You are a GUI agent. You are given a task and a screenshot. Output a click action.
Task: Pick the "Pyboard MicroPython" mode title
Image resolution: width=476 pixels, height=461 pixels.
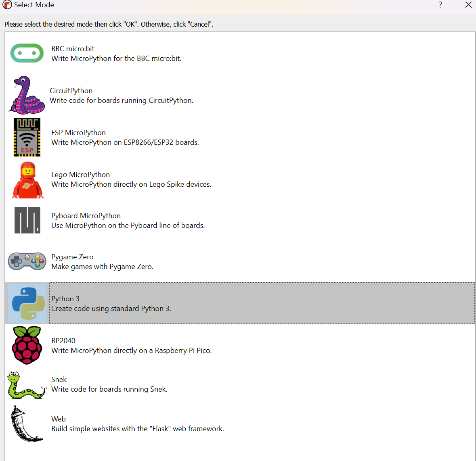coord(86,216)
